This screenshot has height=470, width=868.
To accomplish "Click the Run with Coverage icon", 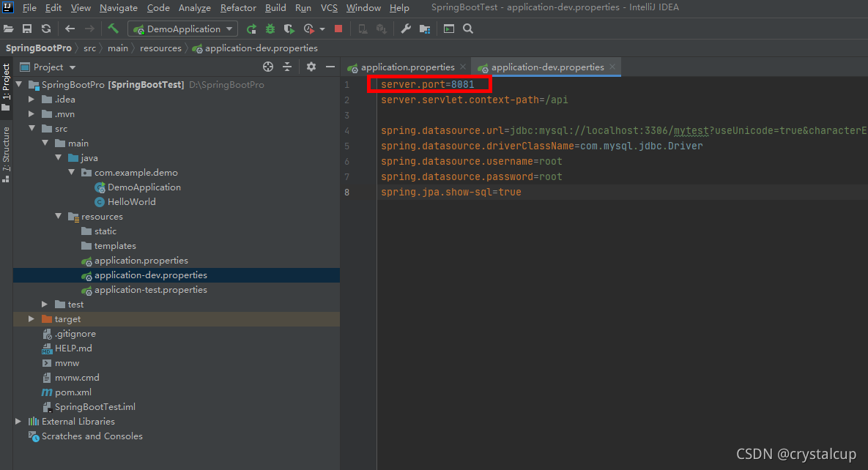I will point(289,29).
